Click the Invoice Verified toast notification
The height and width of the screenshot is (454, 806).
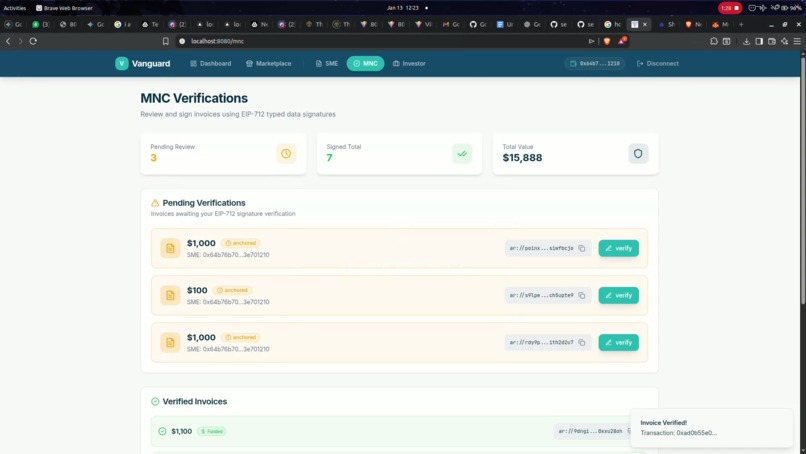tap(711, 428)
